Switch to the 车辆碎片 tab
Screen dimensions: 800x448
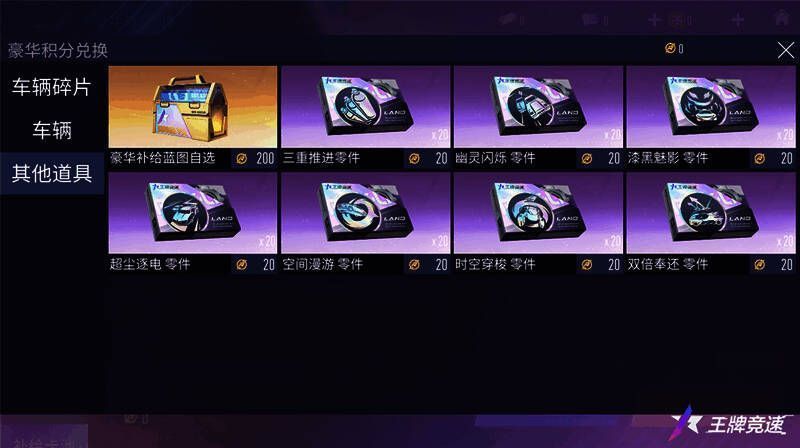tap(52, 87)
